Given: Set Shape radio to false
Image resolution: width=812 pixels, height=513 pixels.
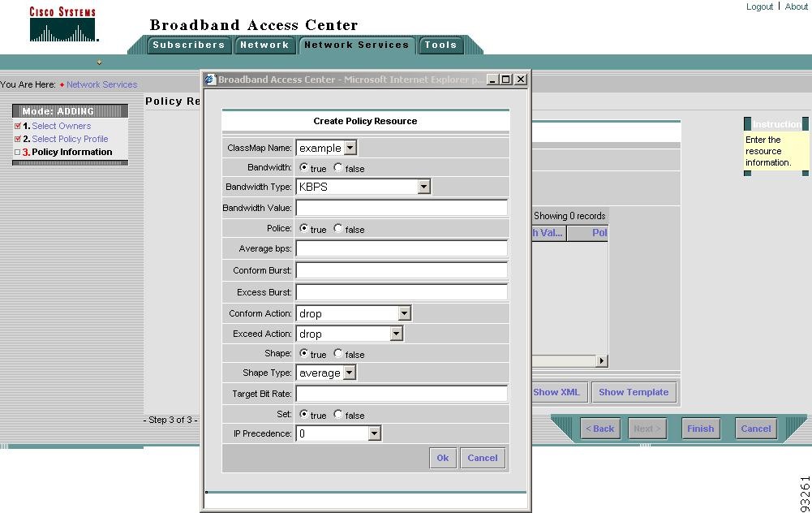Looking at the screenshot, I should point(338,353).
